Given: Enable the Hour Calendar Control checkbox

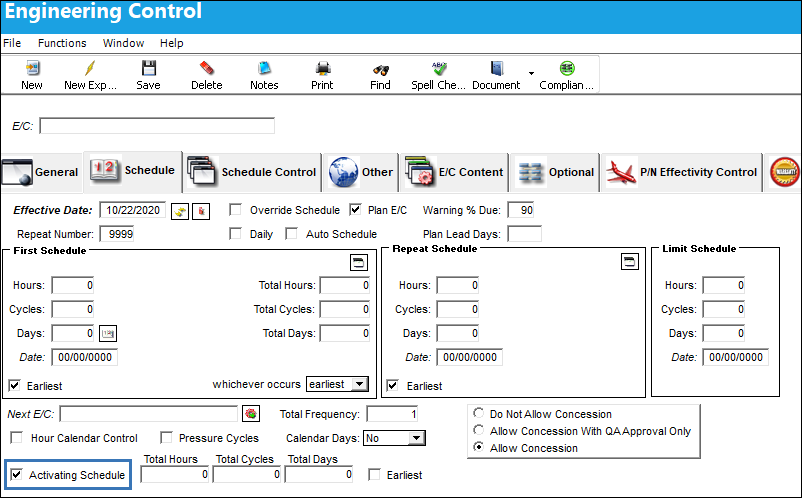Looking at the screenshot, I should (x=17, y=438).
